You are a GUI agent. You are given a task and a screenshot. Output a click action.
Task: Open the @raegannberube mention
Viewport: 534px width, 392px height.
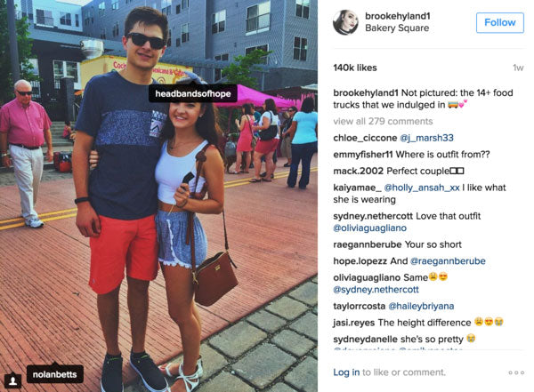coord(448,261)
